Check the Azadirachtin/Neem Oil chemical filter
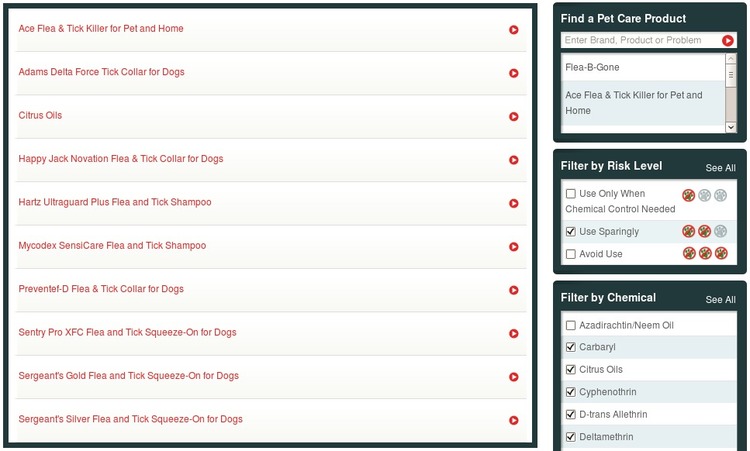750x451 pixels. tap(571, 326)
